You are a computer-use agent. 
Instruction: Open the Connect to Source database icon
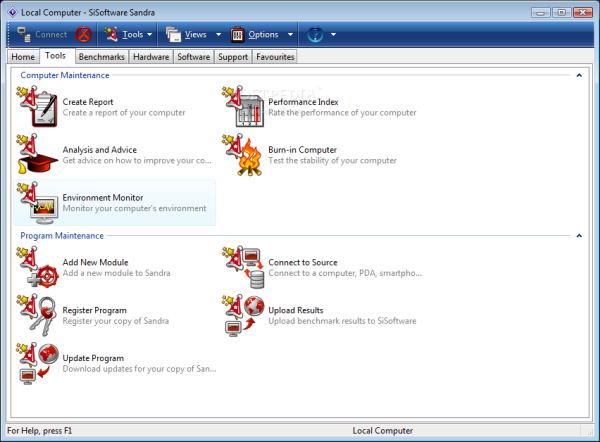pos(243,267)
